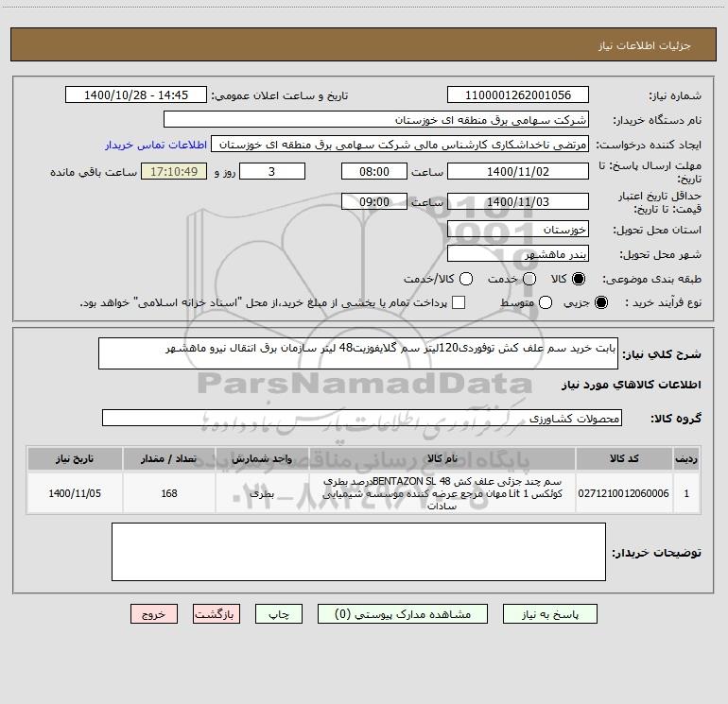This screenshot has height=704, width=728.
Task: Toggle the اسناد خزانه اسلامی payment checkbox
Action: click(459, 302)
